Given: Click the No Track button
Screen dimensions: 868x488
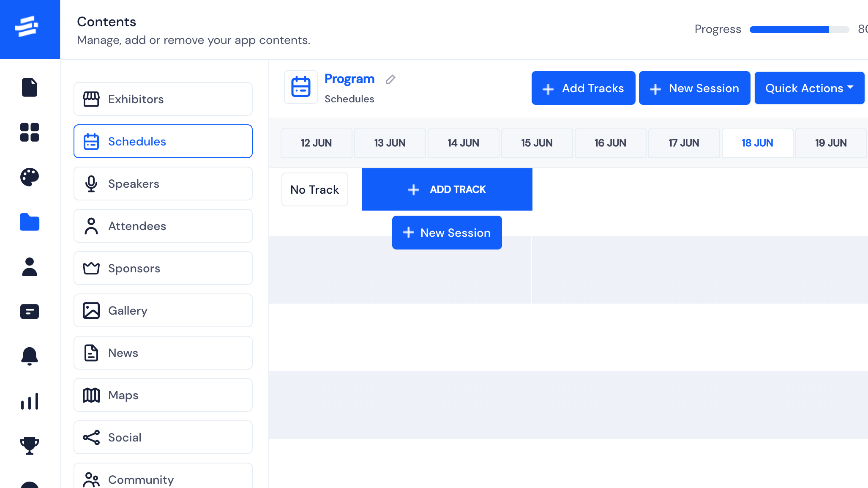Looking at the screenshot, I should tap(314, 189).
